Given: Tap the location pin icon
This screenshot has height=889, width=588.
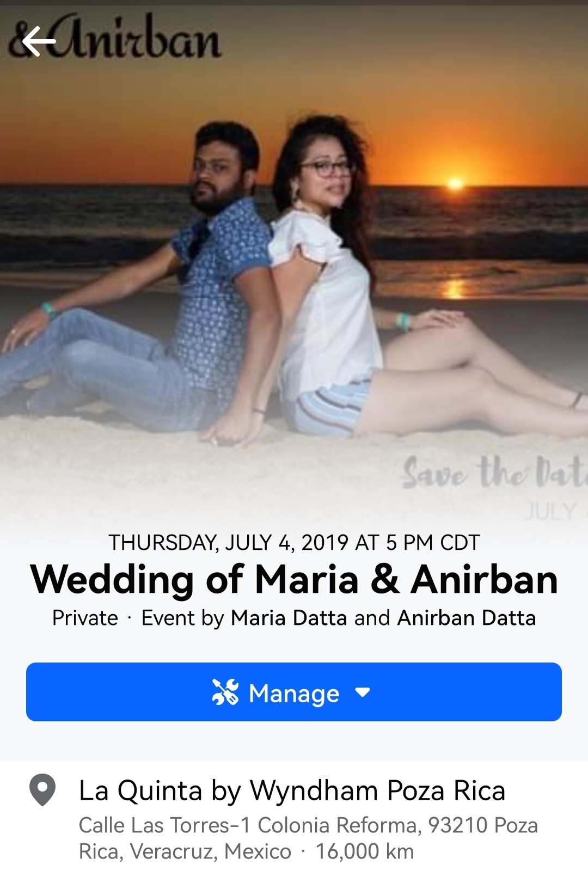Looking at the screenshot, I should click(42, 790).
